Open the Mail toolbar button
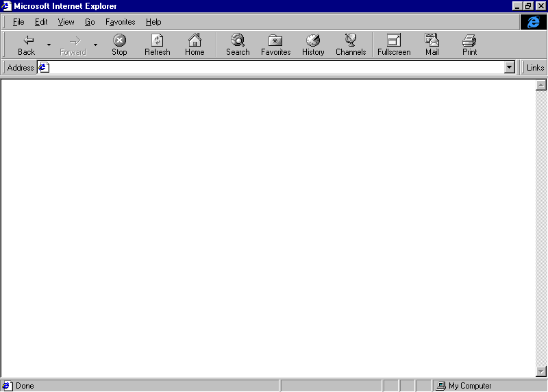 (x=432, y=45)
